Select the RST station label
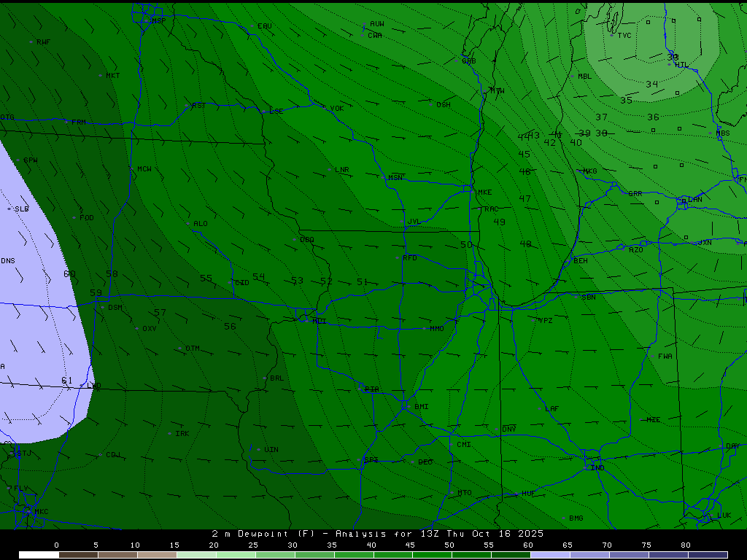 coord(198,105)
